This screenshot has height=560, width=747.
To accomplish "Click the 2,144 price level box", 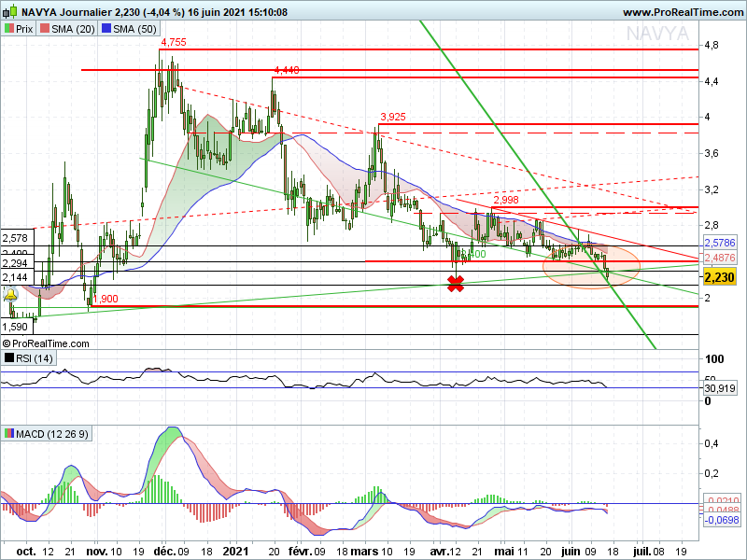I will 17,277.
